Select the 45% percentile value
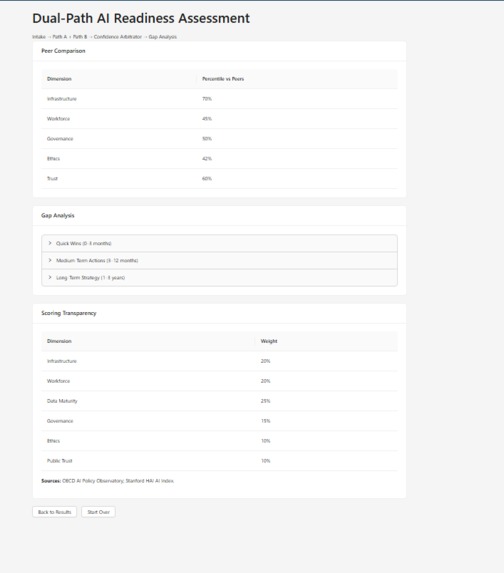Image resolution: width=504 pixels, height=573 pixels. (x=207, y=119)
